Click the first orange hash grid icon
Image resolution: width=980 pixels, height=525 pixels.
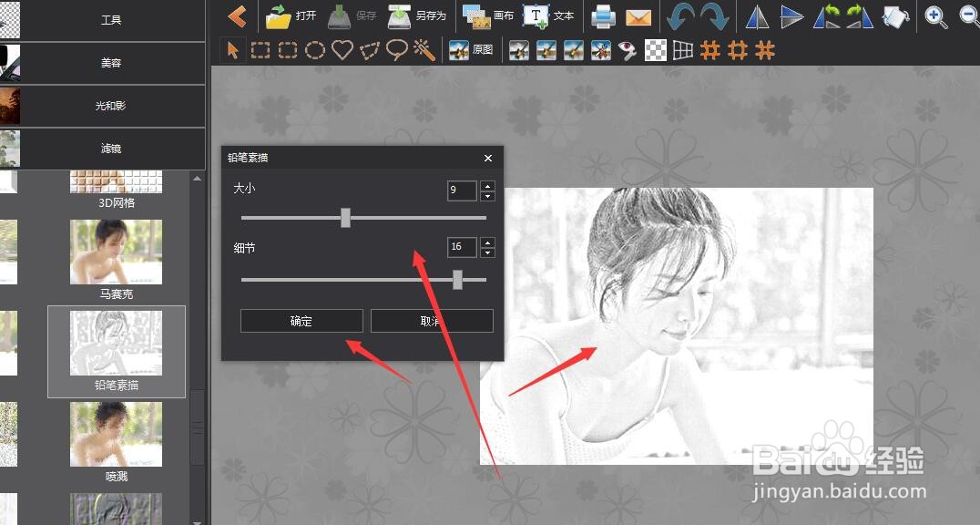[710, 50]
